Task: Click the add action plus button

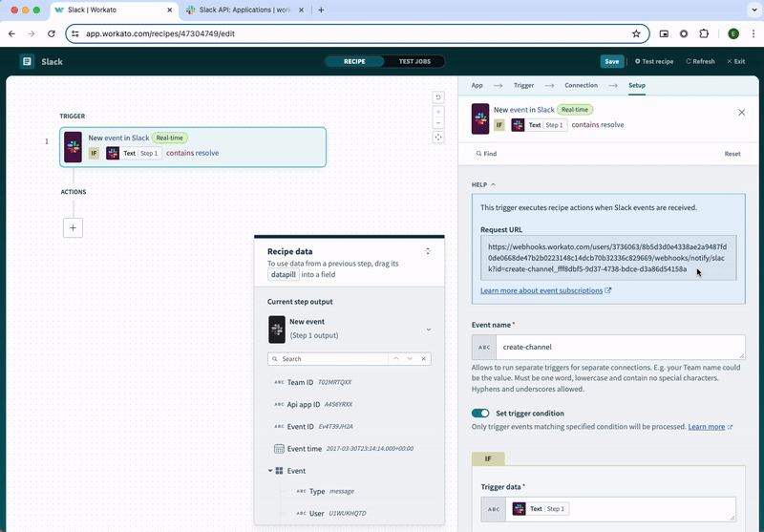Action: [x=74, y=227]
